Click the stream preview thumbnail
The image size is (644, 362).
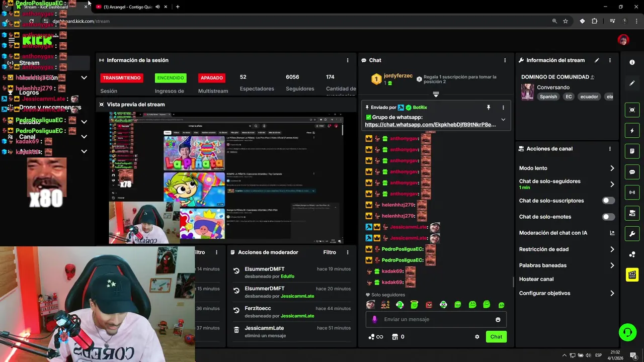tap(226, 178)
